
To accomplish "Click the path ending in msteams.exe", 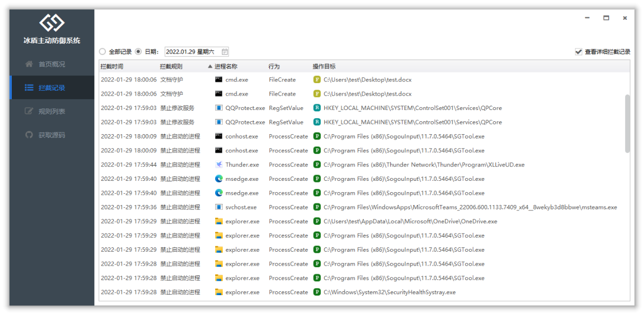I will click(x=470, y=207).
